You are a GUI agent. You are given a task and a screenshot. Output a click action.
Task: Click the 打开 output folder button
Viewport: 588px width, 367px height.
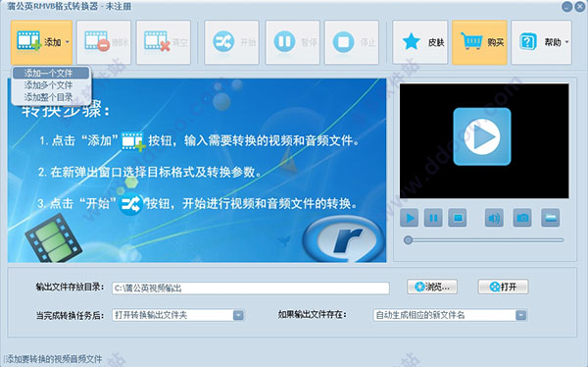[x=504, y=287]
